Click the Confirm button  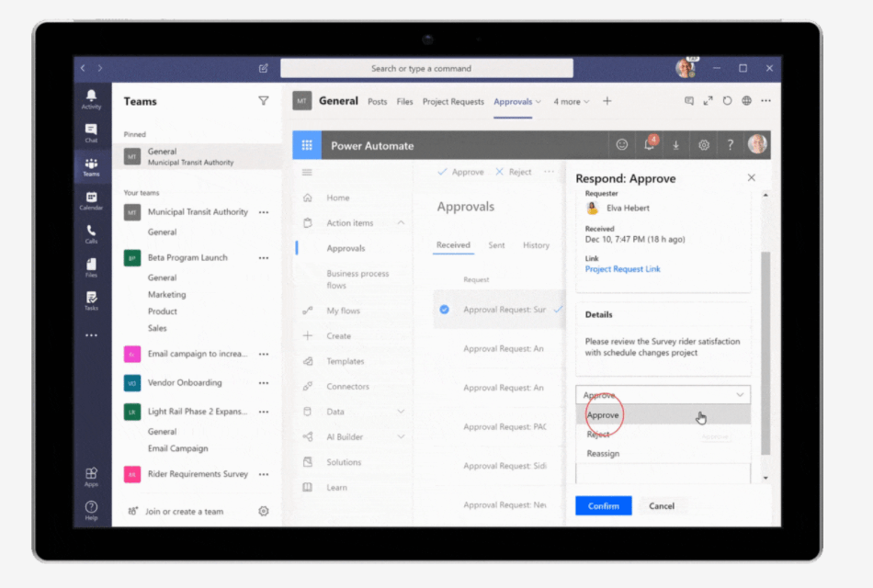604,505
